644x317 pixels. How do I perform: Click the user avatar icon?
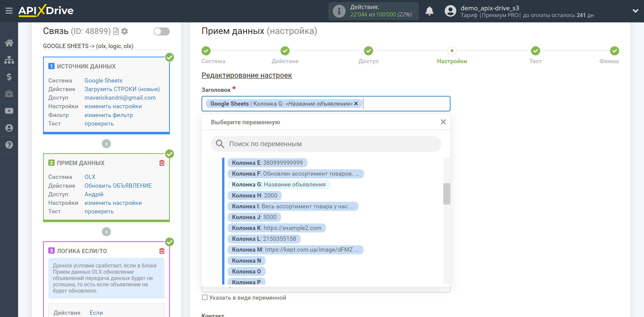pos(450,11)
